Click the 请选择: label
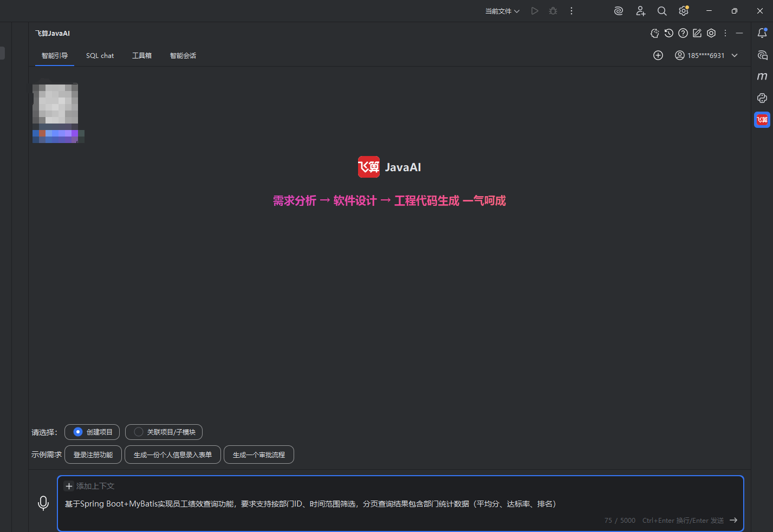The height and width of the screenshot is (532, 773). 44,432
